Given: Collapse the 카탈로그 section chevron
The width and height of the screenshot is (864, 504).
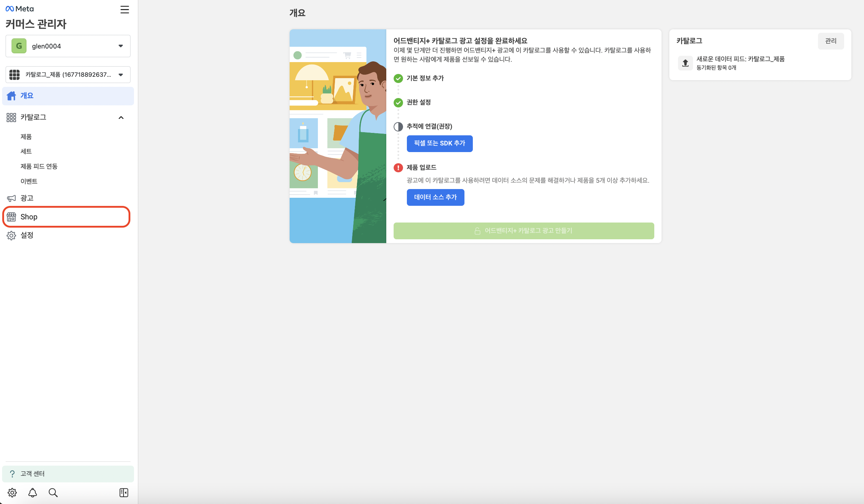Looking at the screenshot, I should click(x=121, y=117).
